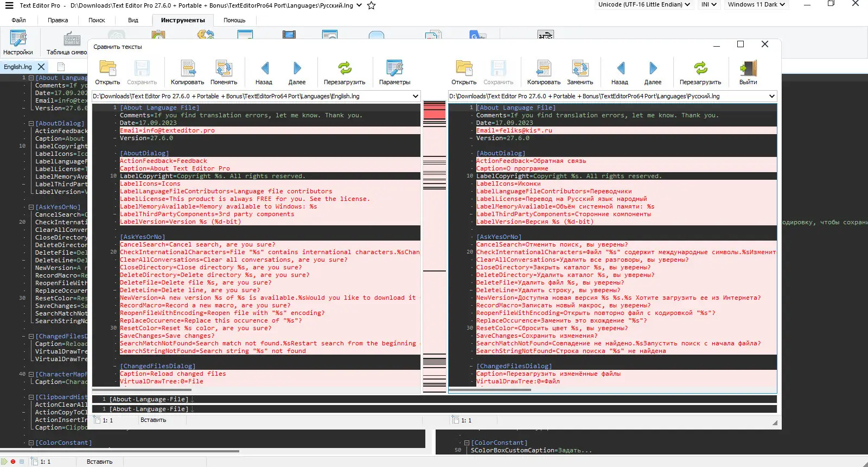
Task: Click disabled Сохранить in left compare toolbar
Action: pos(142,72)
